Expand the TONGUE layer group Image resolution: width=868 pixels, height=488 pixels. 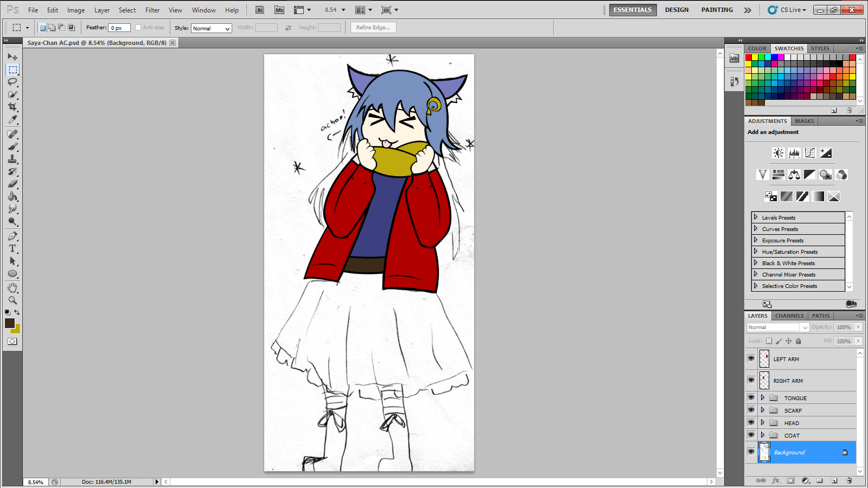(762, 397)
